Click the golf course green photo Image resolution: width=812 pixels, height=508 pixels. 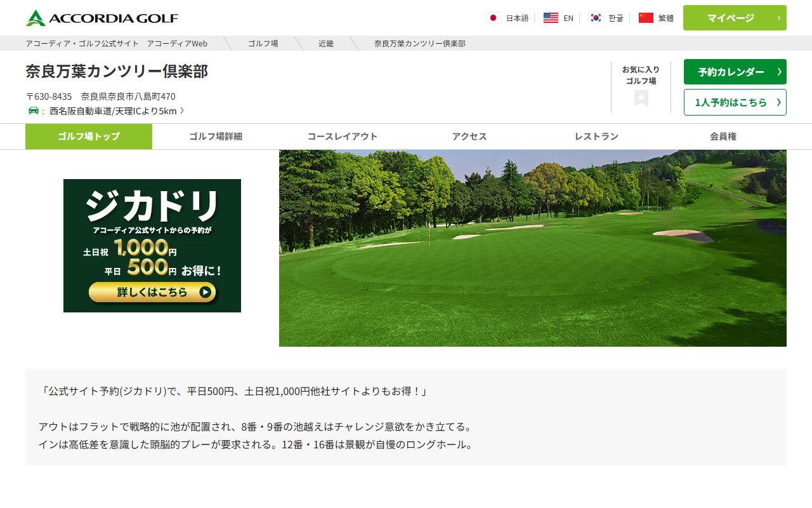pyautogui.click(x=533, y=248)
